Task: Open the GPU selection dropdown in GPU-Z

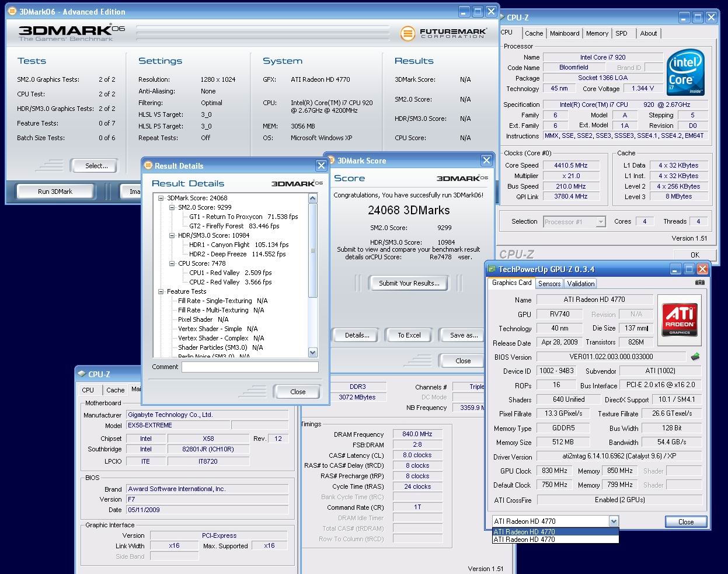Action: click(613, 521)
